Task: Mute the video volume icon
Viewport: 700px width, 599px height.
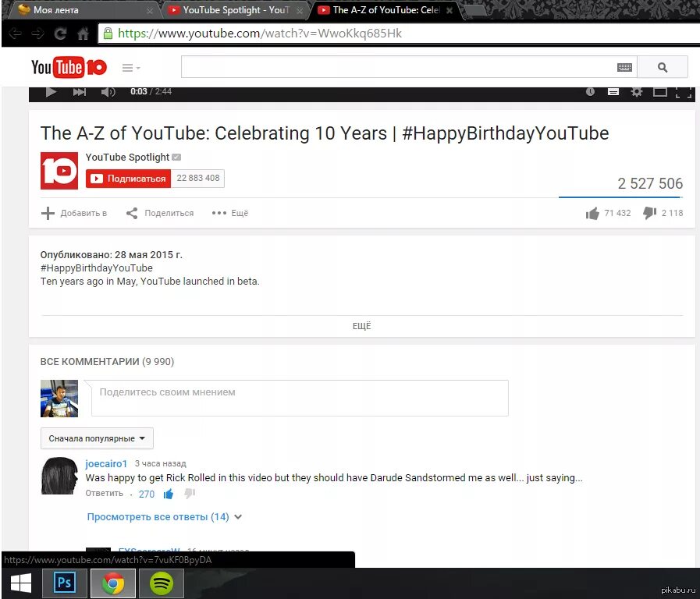Action: (108, 92)
